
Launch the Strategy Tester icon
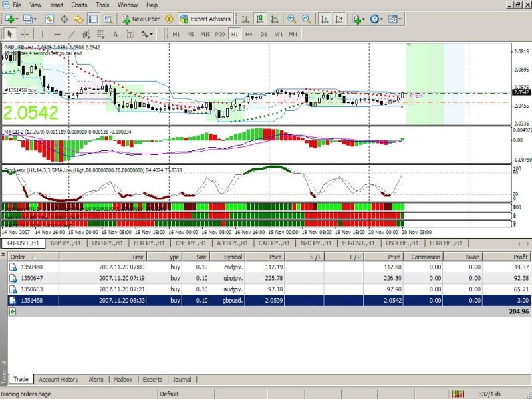[108, 19]
